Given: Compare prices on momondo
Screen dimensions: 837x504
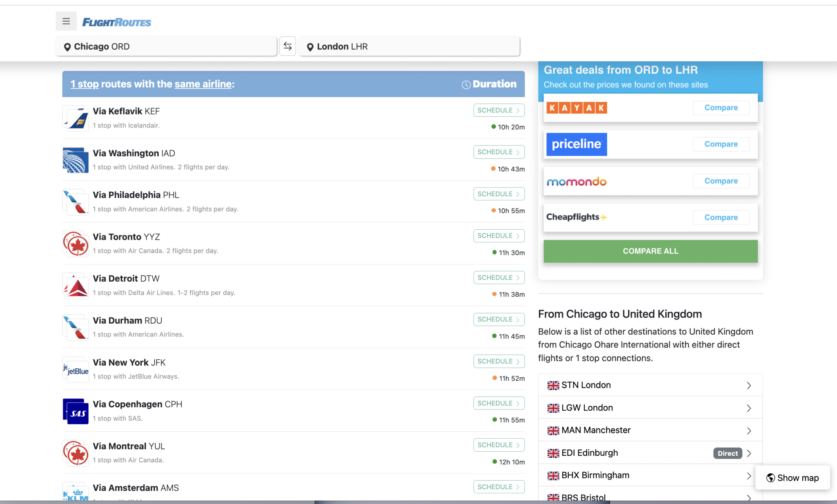Looking at the screenshot, I should point(721,181).
